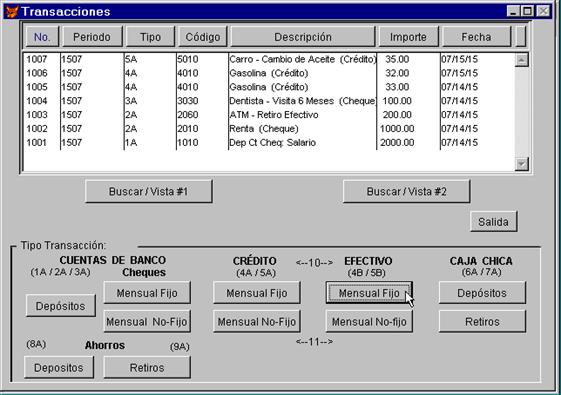Click the fox icon in the title bar
Screen dimensions: 561x395
[x=12, y=11]
